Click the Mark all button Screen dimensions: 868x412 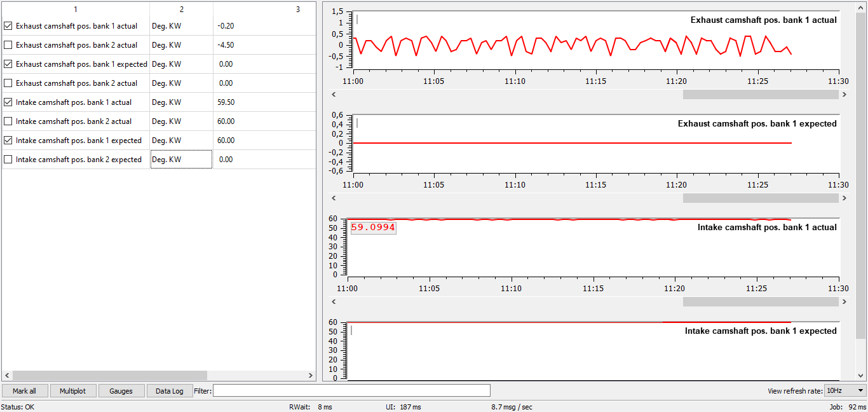click(24, 391)
